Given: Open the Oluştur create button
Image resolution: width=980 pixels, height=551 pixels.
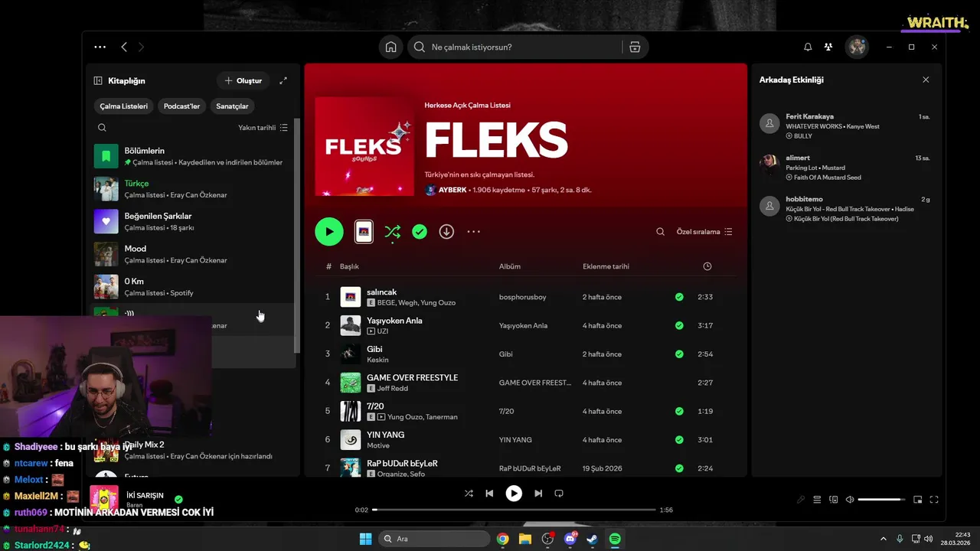Looking at the screenshot, I should point(243,80).
